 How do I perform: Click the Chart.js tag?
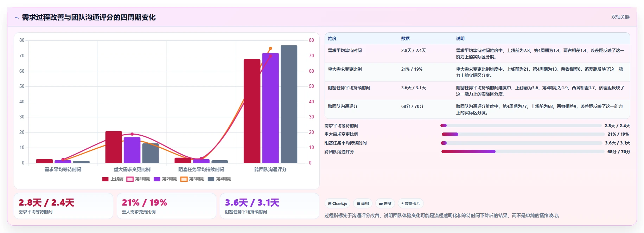pyautogui.click(x=337, y=203)
